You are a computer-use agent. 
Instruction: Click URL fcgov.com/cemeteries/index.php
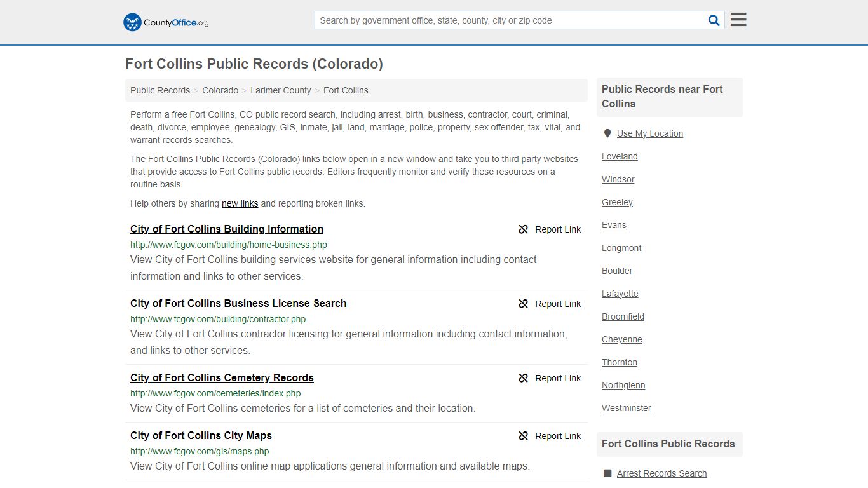click(215, 393)
